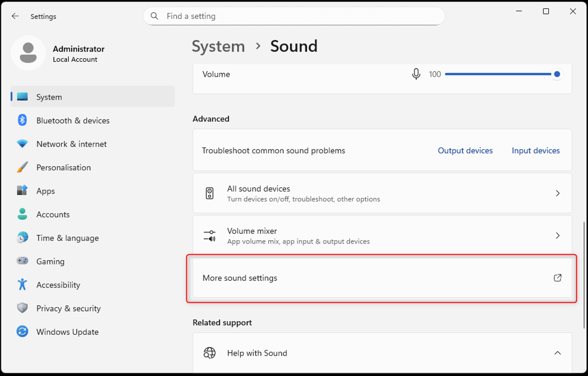588x376 pixels.
Task: Click the Administrator profile avatar
Action: tap(28, 53)
